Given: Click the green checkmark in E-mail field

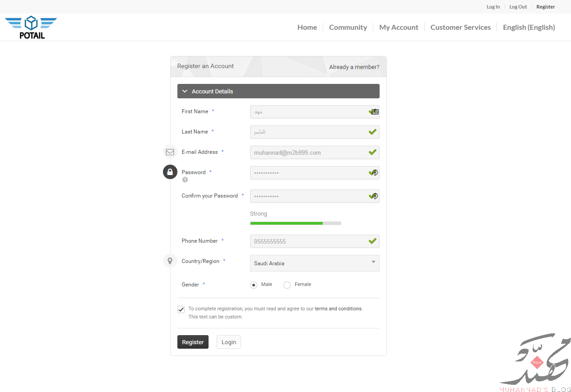Looking at the screenshot, I should [372, 152].
